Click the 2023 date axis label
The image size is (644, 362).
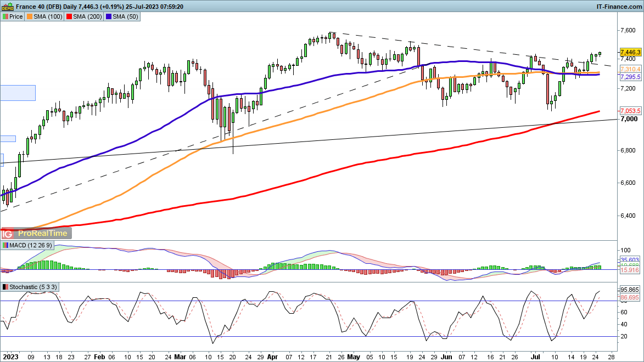coord(11,357)
